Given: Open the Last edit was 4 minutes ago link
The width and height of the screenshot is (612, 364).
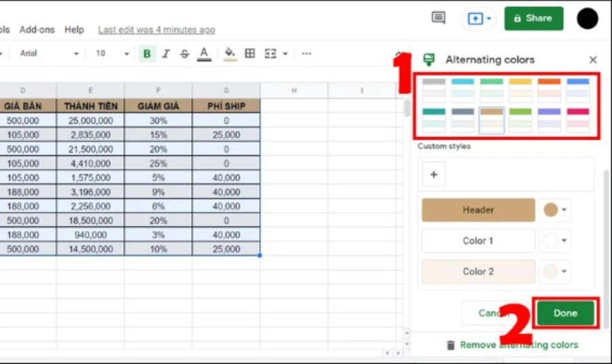Looking at the screenshot, I should coord(156,30).
